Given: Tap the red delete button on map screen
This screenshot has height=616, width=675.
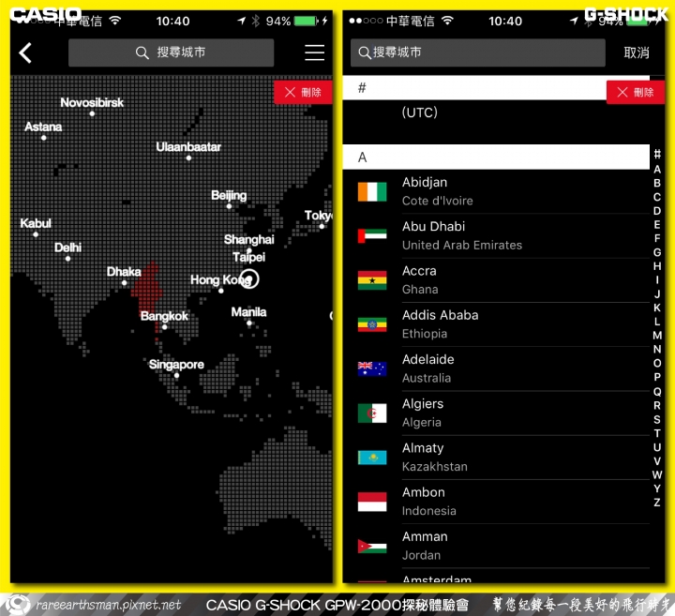Looking at the screenshot, I should [x=303, y=92].
